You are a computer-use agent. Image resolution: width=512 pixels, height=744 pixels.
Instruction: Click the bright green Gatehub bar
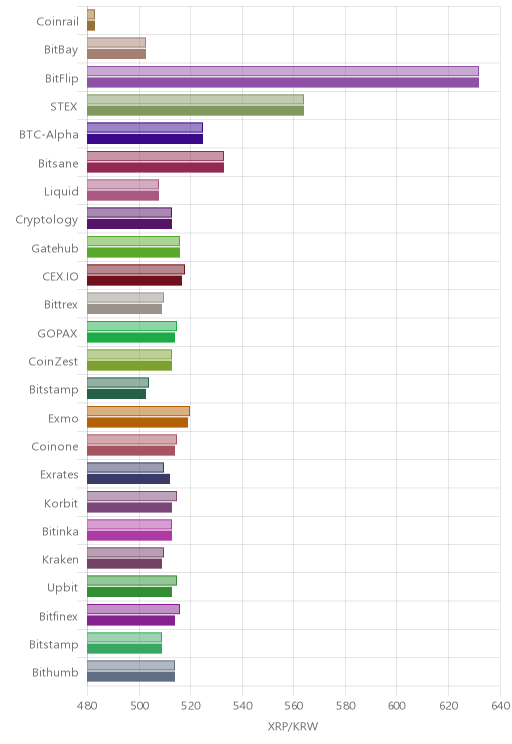tap(133, 252)
